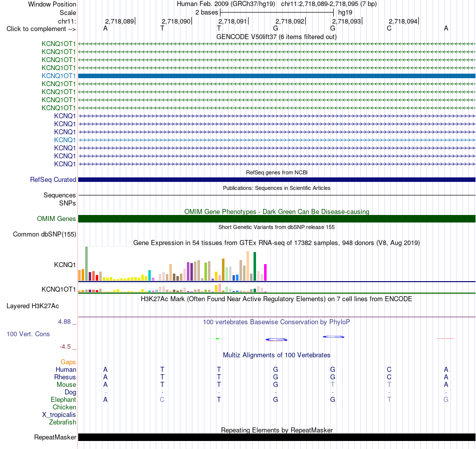Click the black RepeatMasker bar

[x=277, y=437]
